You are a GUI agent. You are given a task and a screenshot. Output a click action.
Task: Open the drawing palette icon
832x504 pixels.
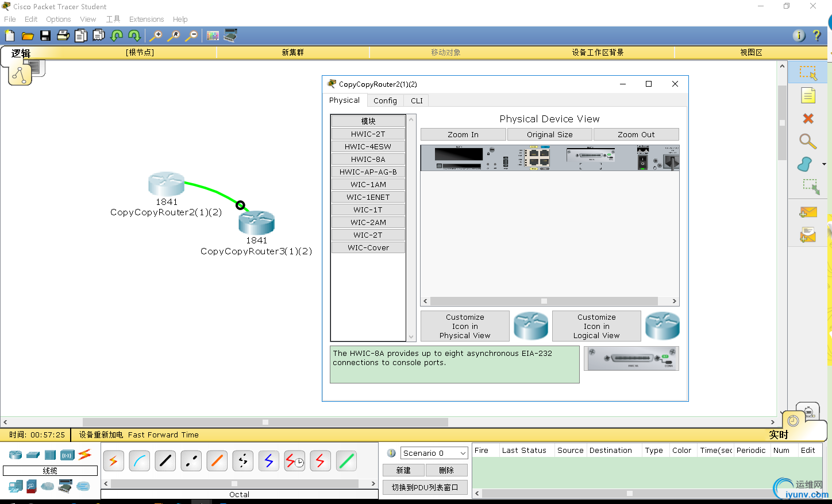tap(213, 36)
